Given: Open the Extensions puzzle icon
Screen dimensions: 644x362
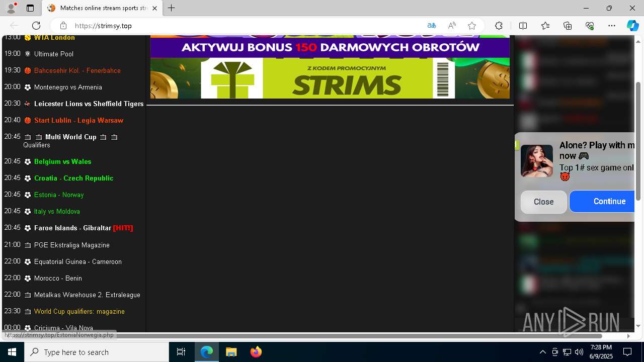Looking at the screenshot, I should point(499,26).
